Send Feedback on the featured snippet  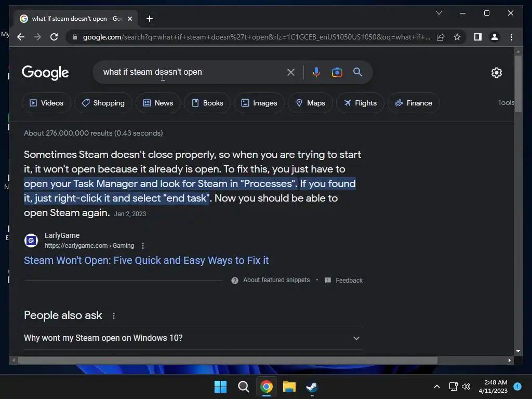click(x=344, y=280)
